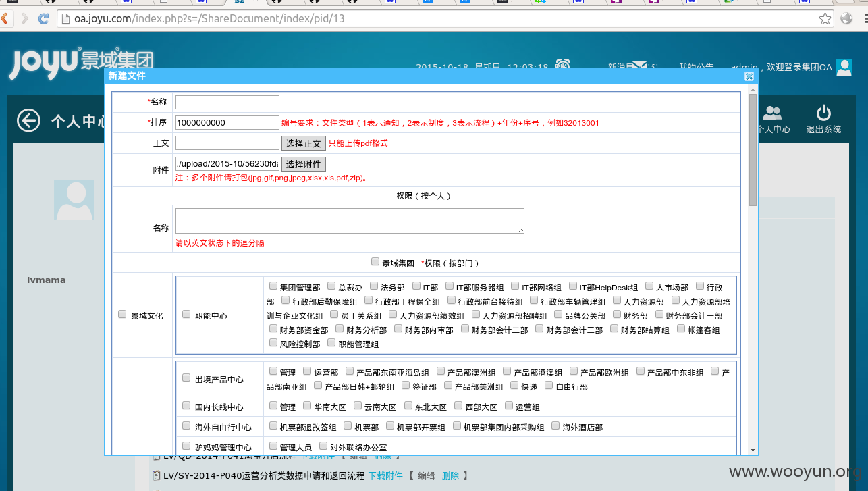This screenshot has height=491, width=868.
Task: Tick the 法务部 checkbox
Action: point(374,286)
